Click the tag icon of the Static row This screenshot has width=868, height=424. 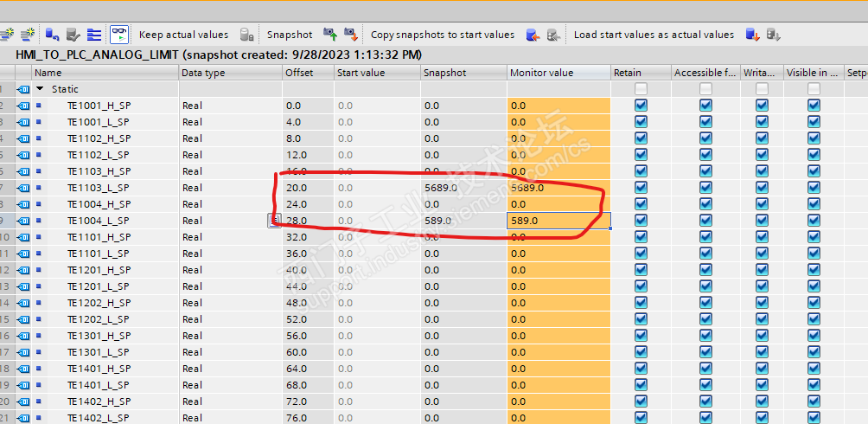pos(23,88)
